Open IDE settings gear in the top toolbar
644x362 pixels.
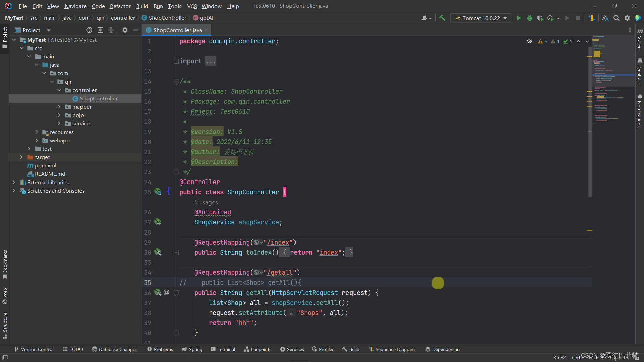pos(627,18)
